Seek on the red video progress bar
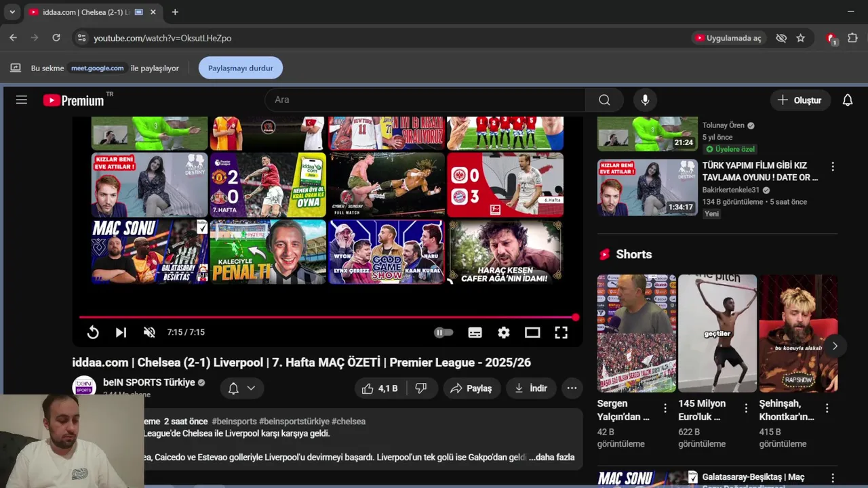The image size is (868, 488). click(x=328, y=317)
